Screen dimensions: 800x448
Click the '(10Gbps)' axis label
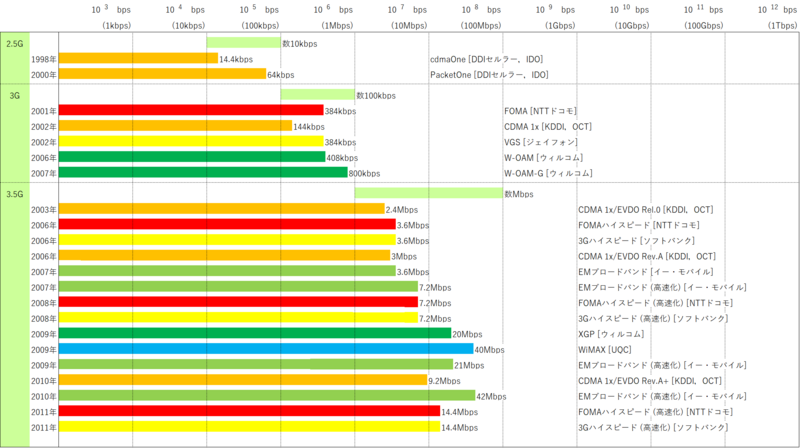(x=632, y=26)
